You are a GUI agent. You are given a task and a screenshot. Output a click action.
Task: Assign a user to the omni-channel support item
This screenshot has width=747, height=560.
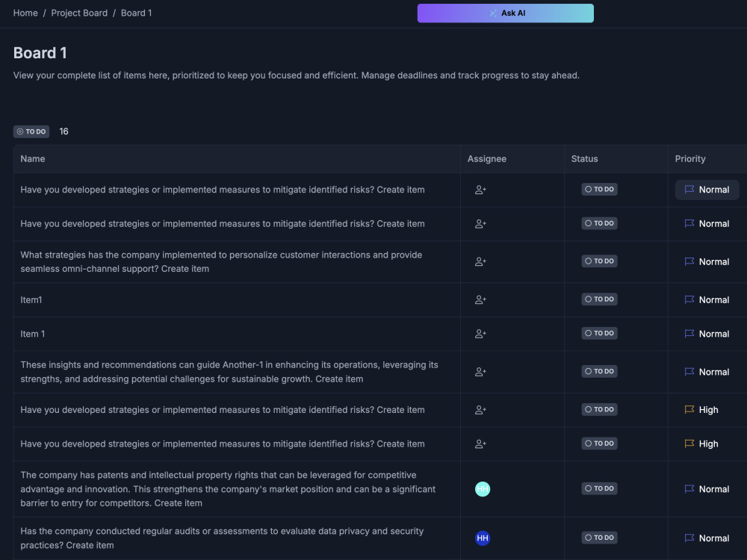480,262
